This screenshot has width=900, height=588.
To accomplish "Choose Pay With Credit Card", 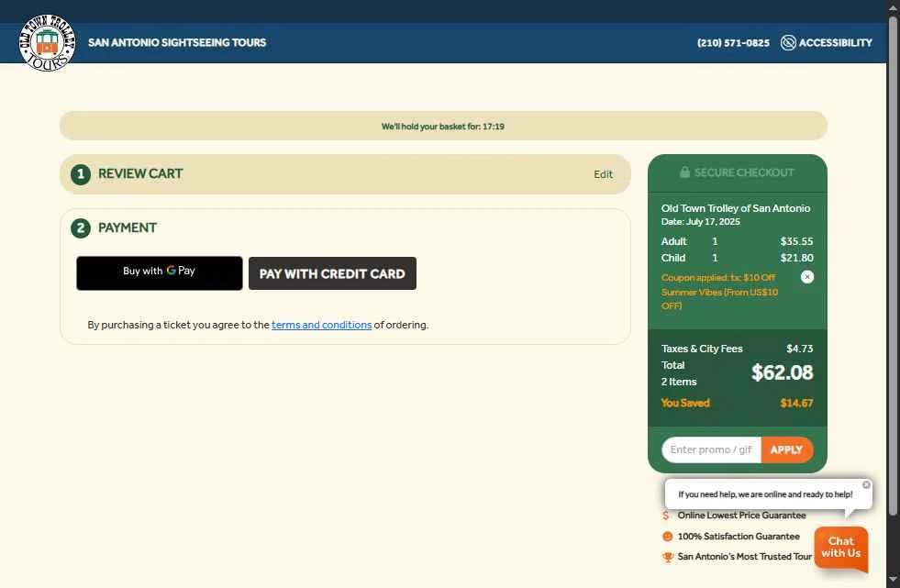I will click(x=332, y=273).
